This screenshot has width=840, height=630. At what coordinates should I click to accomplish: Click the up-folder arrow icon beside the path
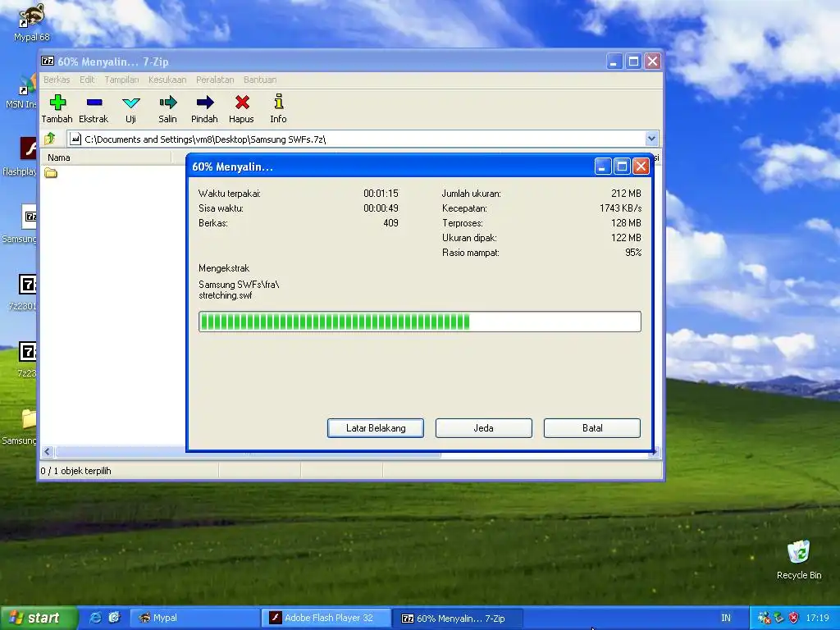[x=50, y=139]
